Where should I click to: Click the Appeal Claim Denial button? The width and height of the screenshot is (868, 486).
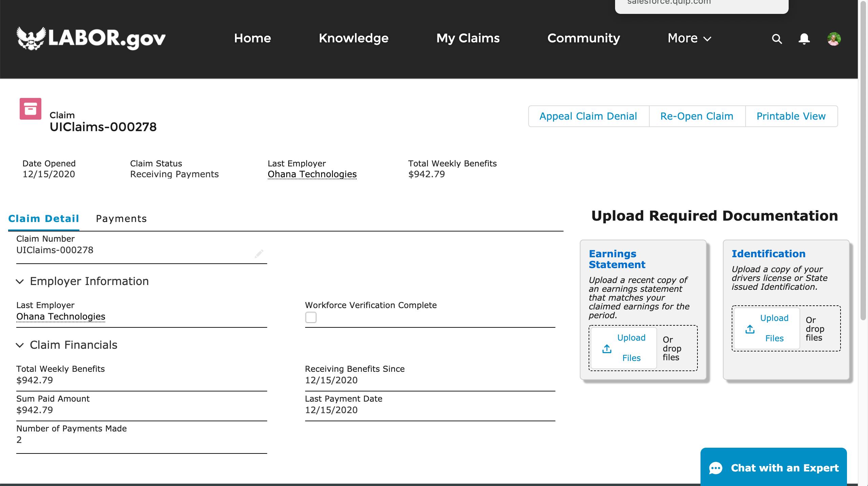click(x=588, y=116)
